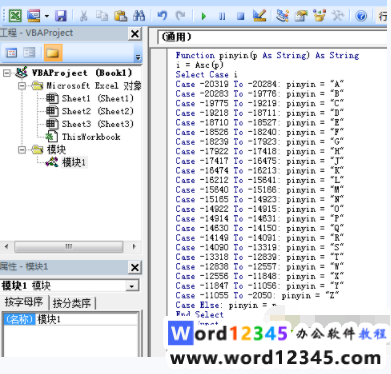The width and height of the screenshot is (391, 374).
Task: Click code line with pinyin = "H"
Action: 260,152
